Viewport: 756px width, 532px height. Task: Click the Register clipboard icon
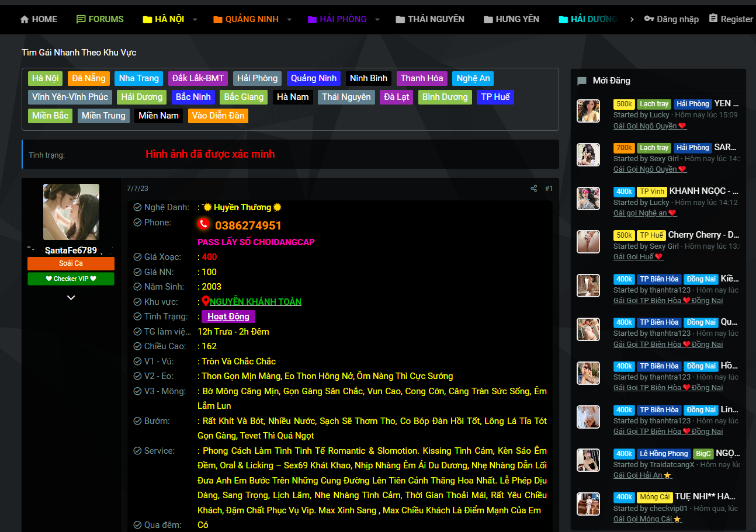713,19
